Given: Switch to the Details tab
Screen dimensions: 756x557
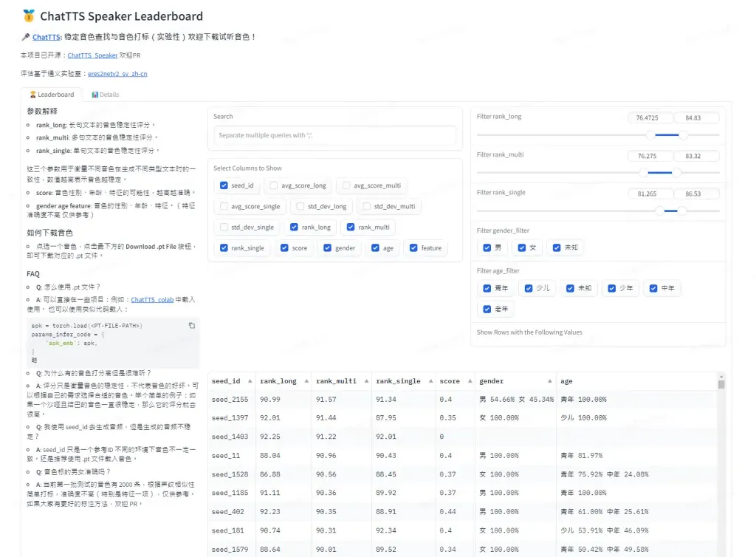Looking at the screenshot, I should click(x=105, y=95).
